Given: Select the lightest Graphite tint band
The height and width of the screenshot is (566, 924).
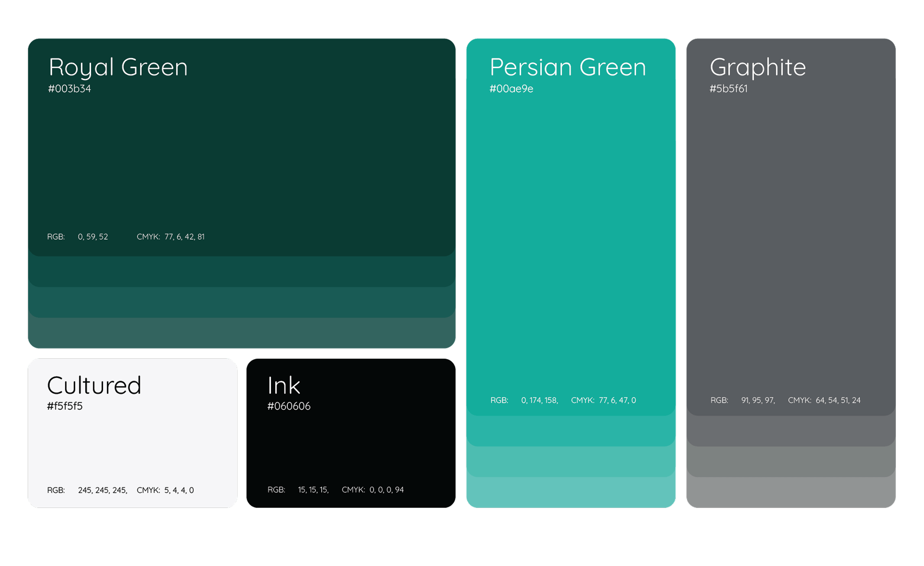Looking at the screenshot, I should click(791, 492).
